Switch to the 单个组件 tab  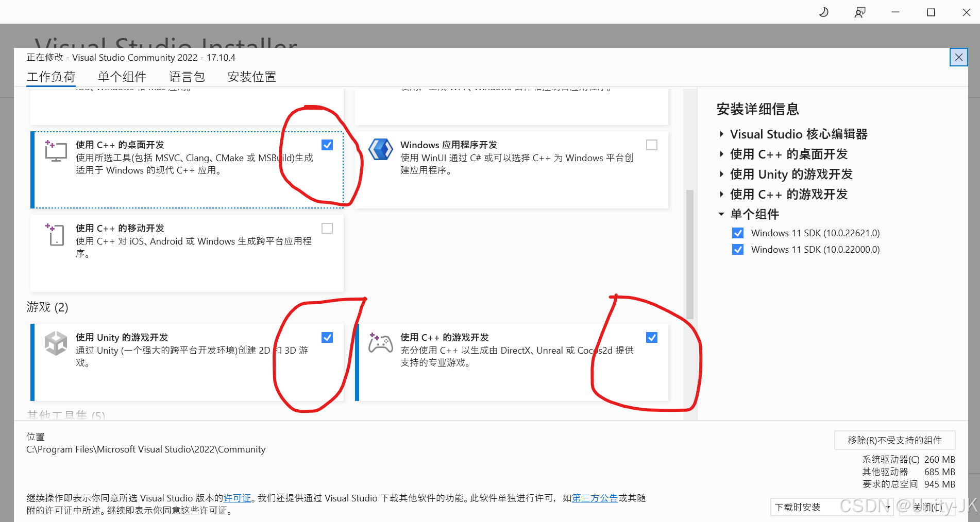[x=122, y=77]
